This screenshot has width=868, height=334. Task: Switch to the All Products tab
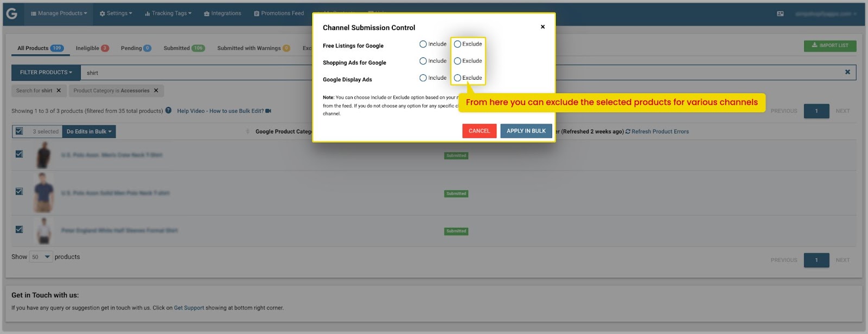pyautogui.click(x=40, y=48)
